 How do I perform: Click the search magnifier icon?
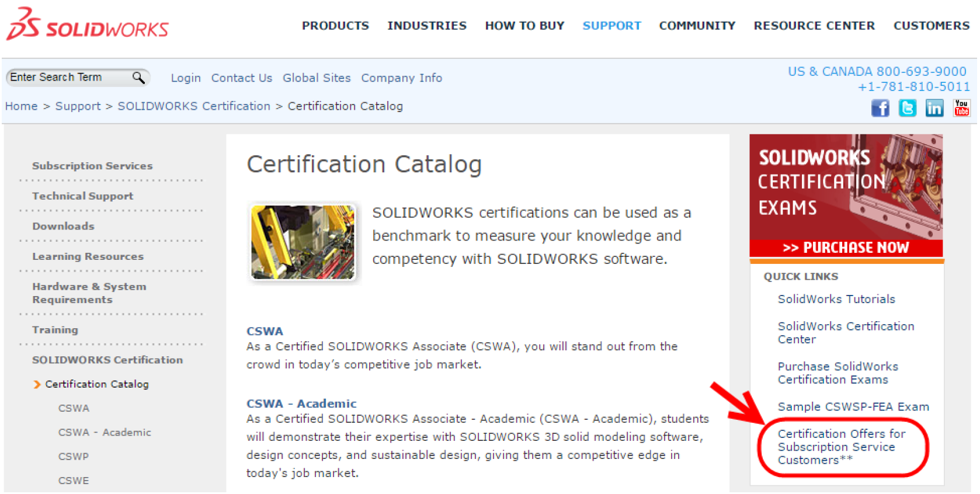(x=138, y=77)
